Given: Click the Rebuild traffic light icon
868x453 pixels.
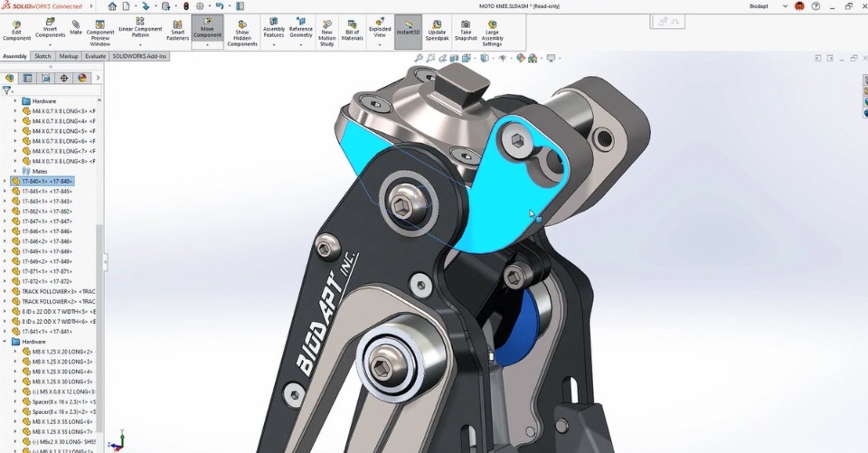Looking at the screenshot, I should point(185,6).
